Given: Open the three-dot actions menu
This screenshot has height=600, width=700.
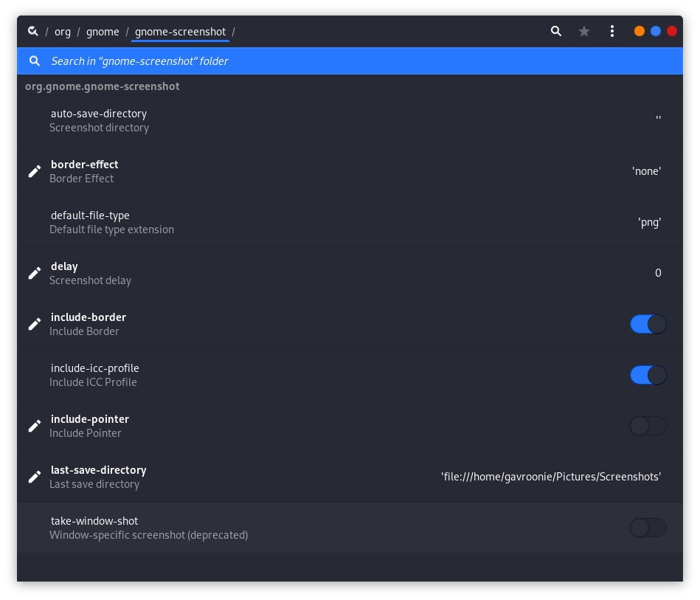Looking at the screenshot, I should pos(612,31).
